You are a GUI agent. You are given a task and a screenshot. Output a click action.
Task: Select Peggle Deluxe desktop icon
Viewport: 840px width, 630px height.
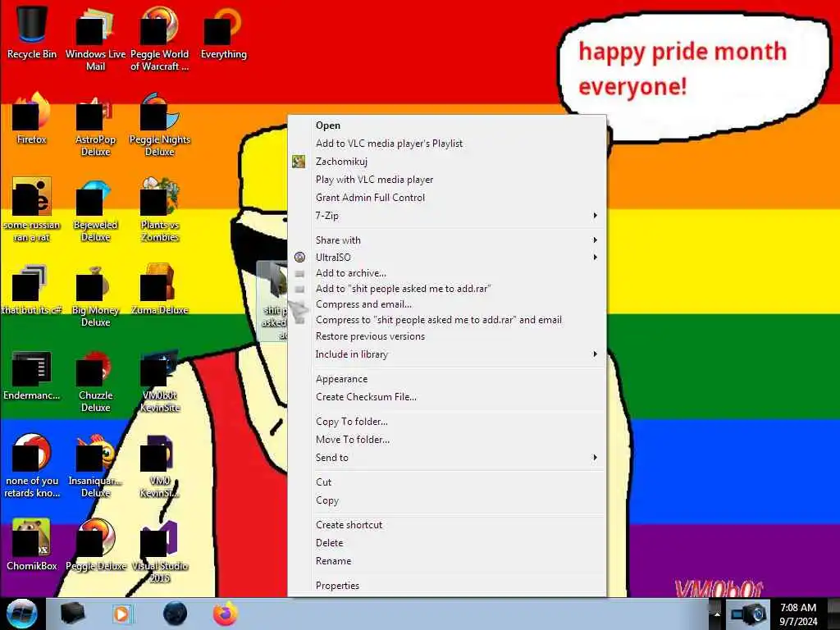tap(95, 546)
